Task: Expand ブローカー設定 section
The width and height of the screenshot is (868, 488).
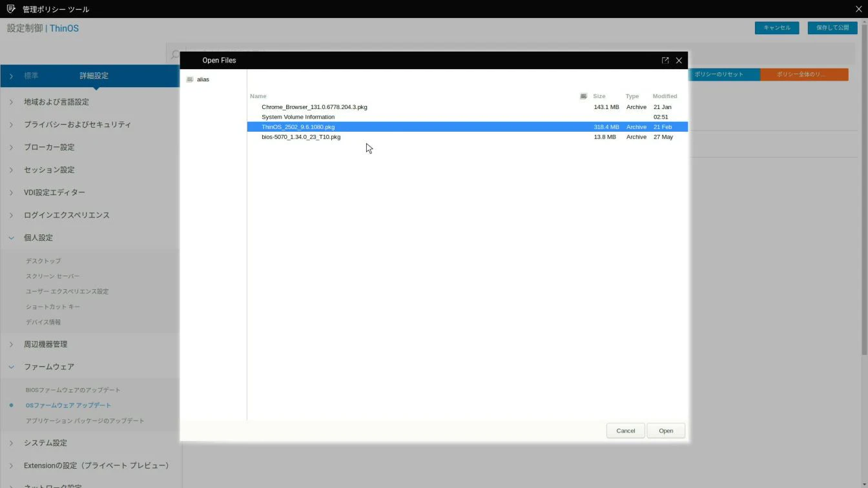Action: 11,147
